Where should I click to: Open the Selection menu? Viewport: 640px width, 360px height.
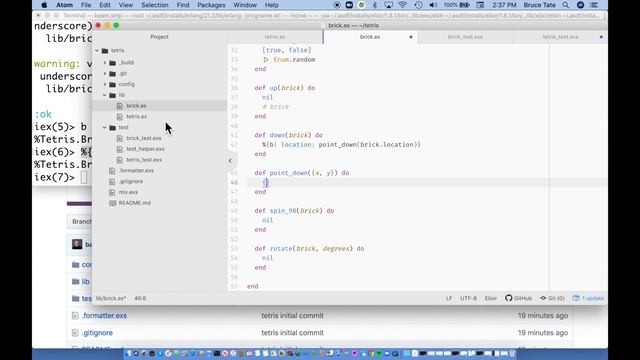click(155, 5)
